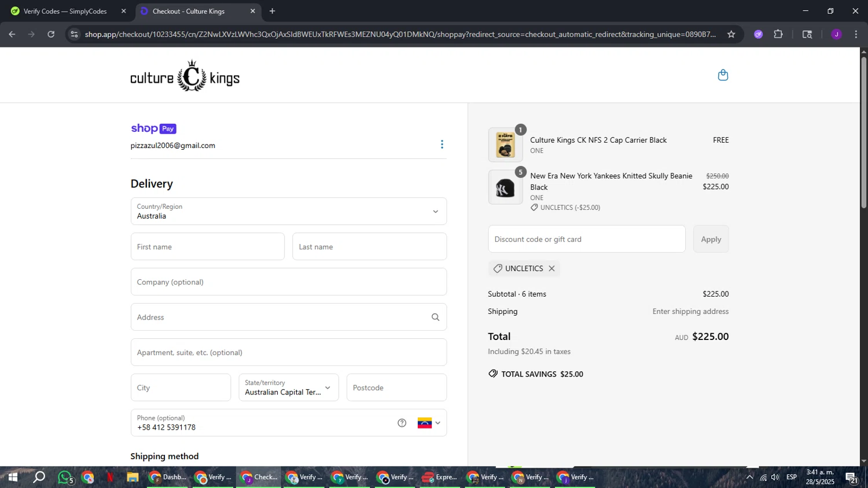Viewport: 868px width, 488px height.
Task: Open WhatsApp from the taskbar
Action: pos(65,478)
